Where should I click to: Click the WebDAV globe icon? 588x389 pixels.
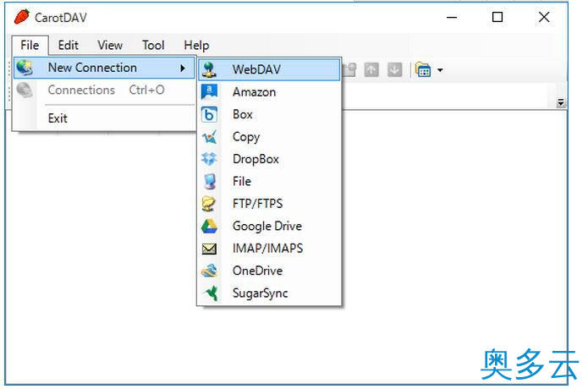[x=209, y=69]
